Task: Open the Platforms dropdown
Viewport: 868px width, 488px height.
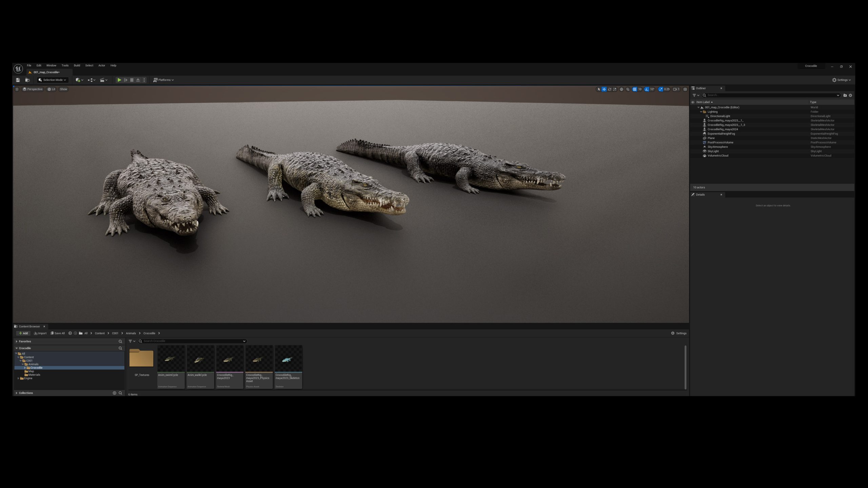Action: (163, 80)
